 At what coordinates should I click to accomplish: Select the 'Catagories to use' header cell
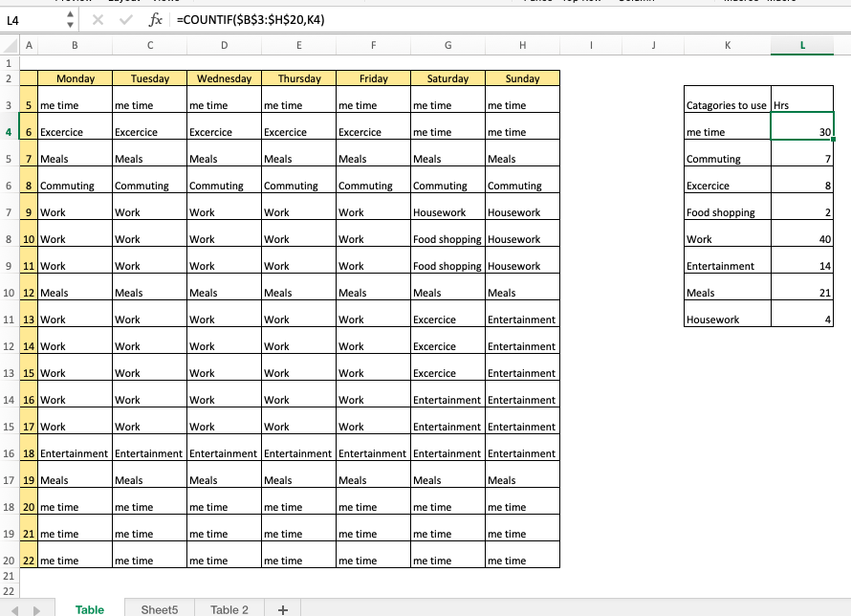point(728,99)
